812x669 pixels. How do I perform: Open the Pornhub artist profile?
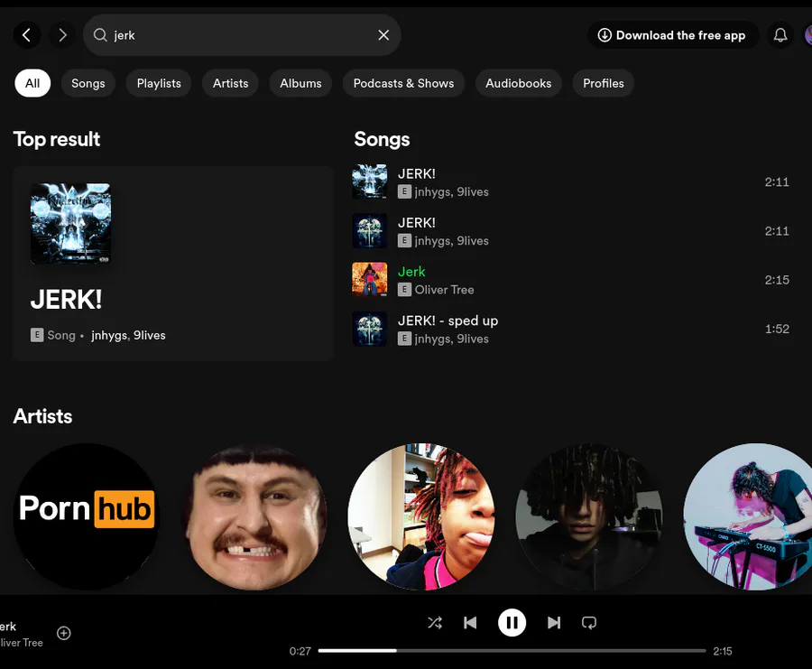pyautogui.click(x=87, y=516)
